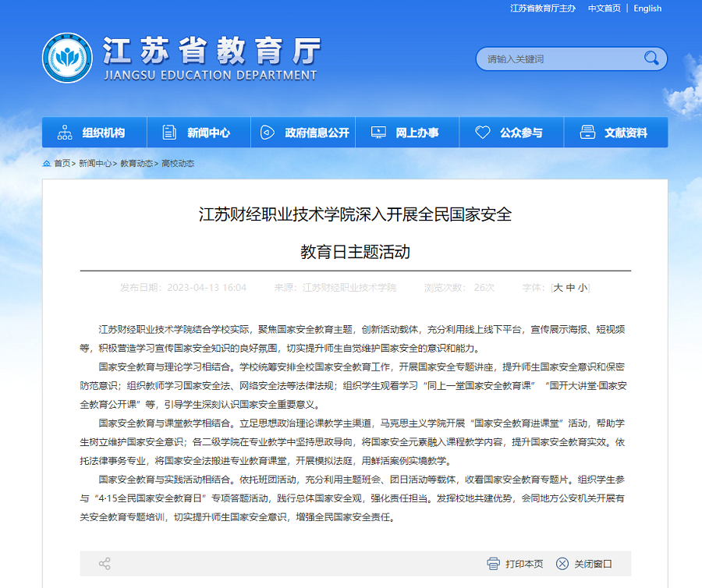Click the 打印本页 print link

524,564
